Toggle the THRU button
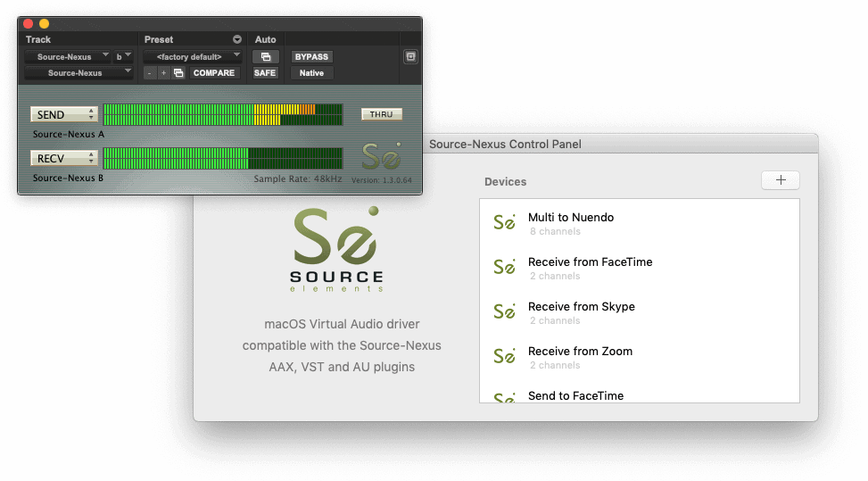 point(382,114)
